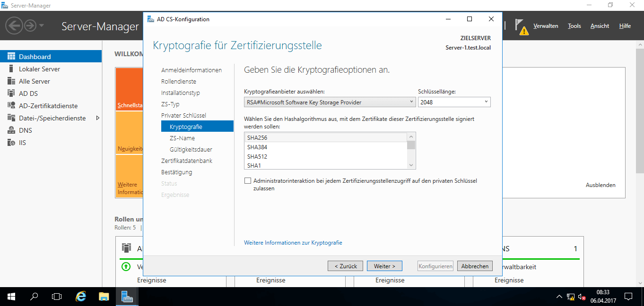Go to the Gültigkeitsdauer wizard step

(191, 149)
